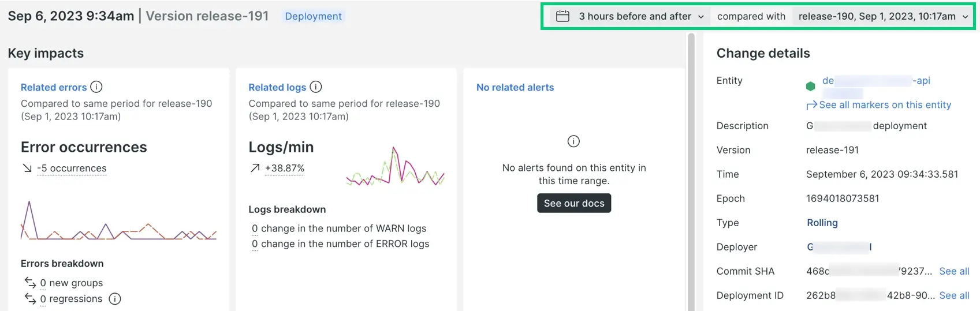980x311 pixels.
Task: Open the release-190 comparison dropdown
Action: (883, 16)
